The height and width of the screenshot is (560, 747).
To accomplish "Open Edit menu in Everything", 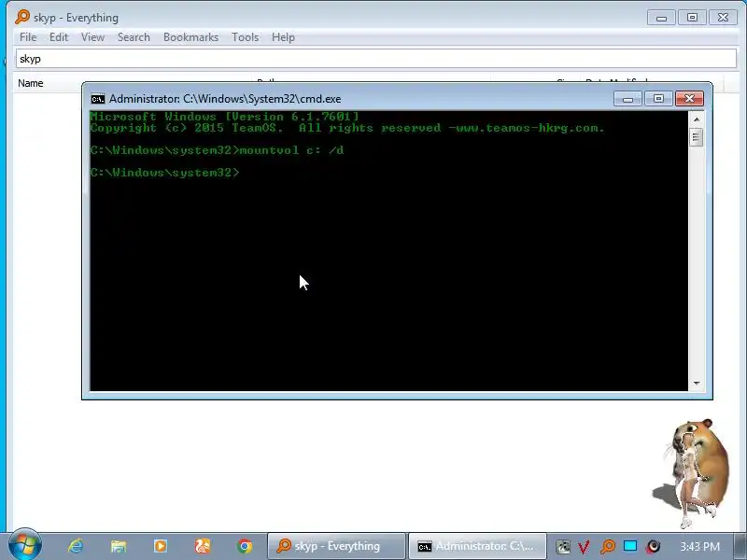I will pyautogui.click(x=59, y=37).
